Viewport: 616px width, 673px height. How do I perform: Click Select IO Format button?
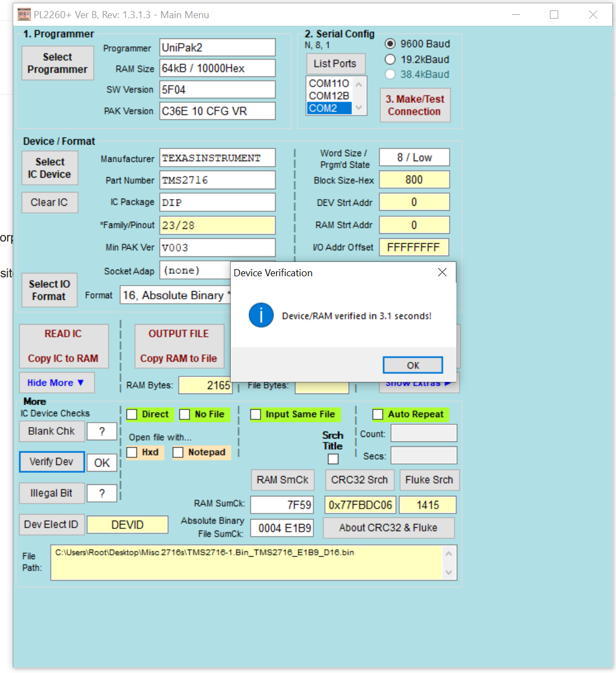(50, 290)
